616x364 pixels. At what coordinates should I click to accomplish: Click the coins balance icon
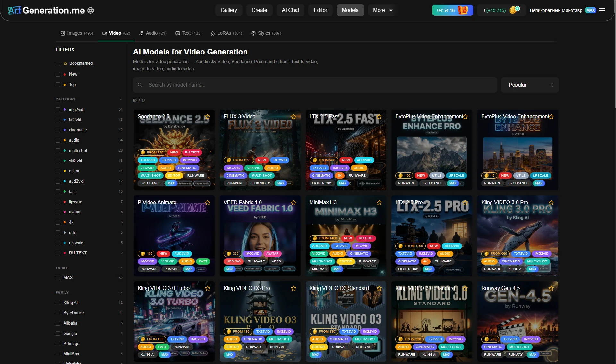coord(515,10)
